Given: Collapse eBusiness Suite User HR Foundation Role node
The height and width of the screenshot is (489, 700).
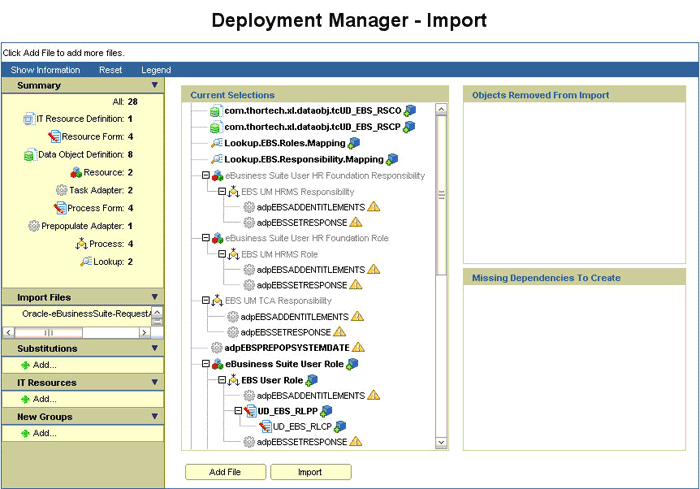Looking at the screenshot, I should point(205,238).
